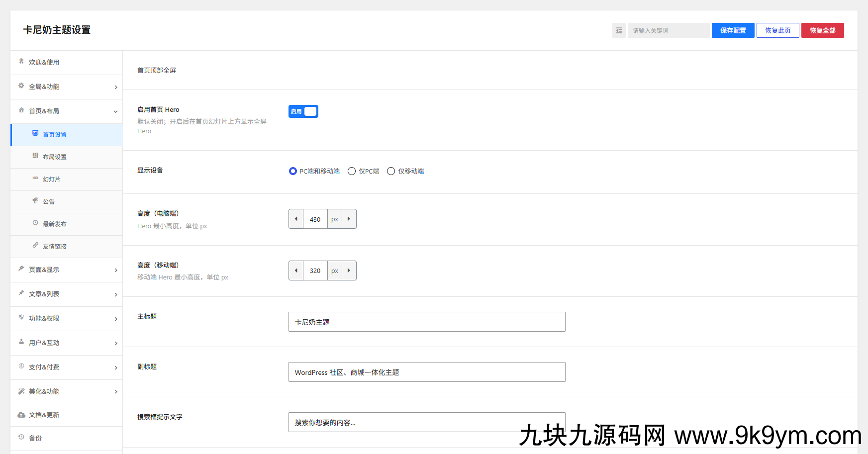Select the PC端和移动端 radio option
This screenshot has height=454, width=868.
pos(293,171)
